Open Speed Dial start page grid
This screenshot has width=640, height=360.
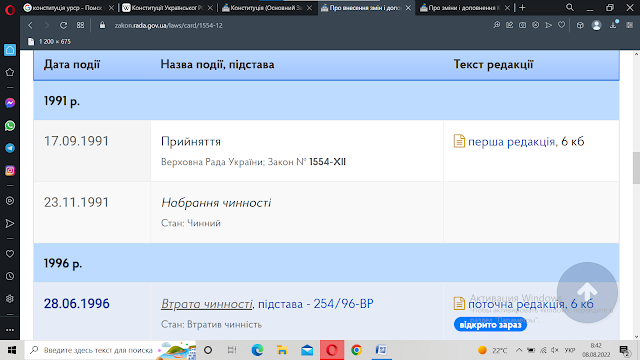[80, 25]
